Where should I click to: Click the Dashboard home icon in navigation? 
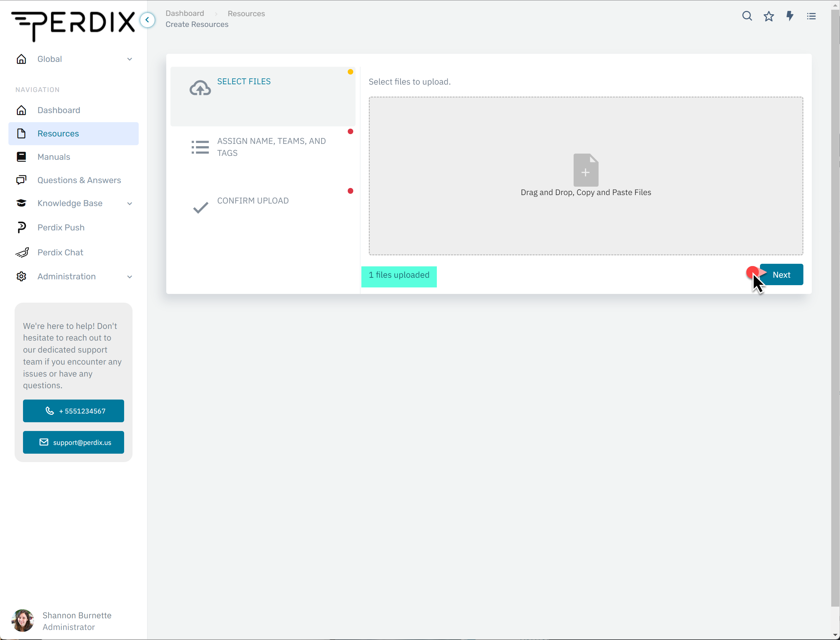point(21,110)
